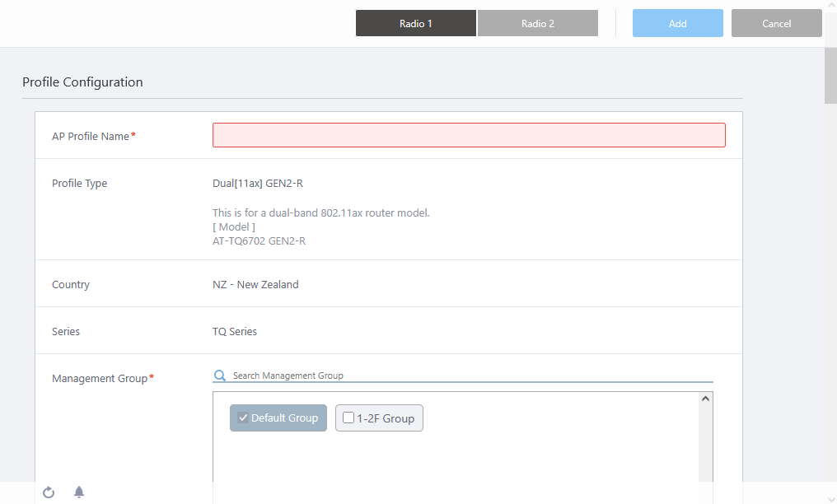837x504 pixels.
Task: Uncheck the Default Group checkbox
Action: 243,418
